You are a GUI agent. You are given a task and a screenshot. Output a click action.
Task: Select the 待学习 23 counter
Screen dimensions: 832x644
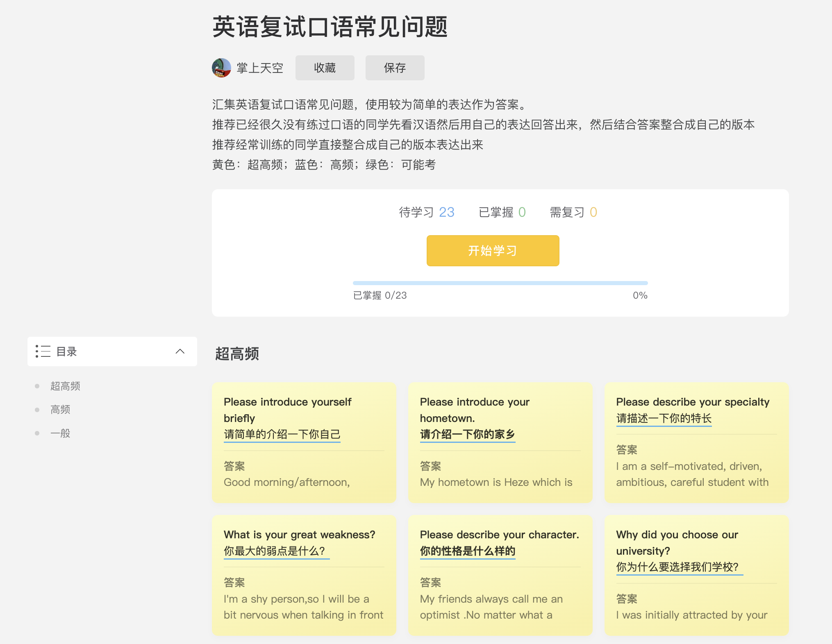427,212
